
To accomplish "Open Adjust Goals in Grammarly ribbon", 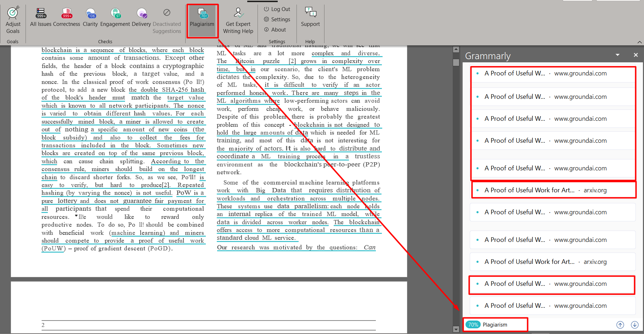I will (x=13, y=21).
